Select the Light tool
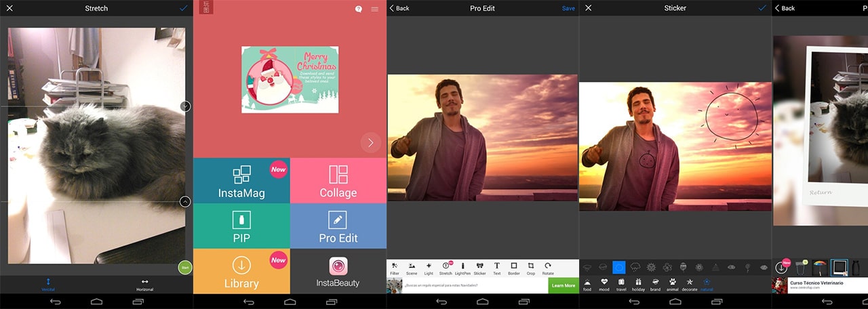868x309 pixels. click(429, 268)
